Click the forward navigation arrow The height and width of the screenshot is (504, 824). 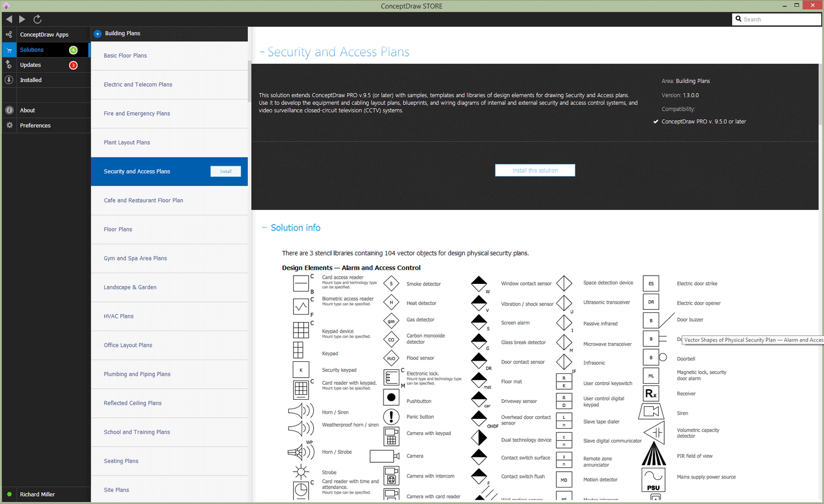coord(23,19)
